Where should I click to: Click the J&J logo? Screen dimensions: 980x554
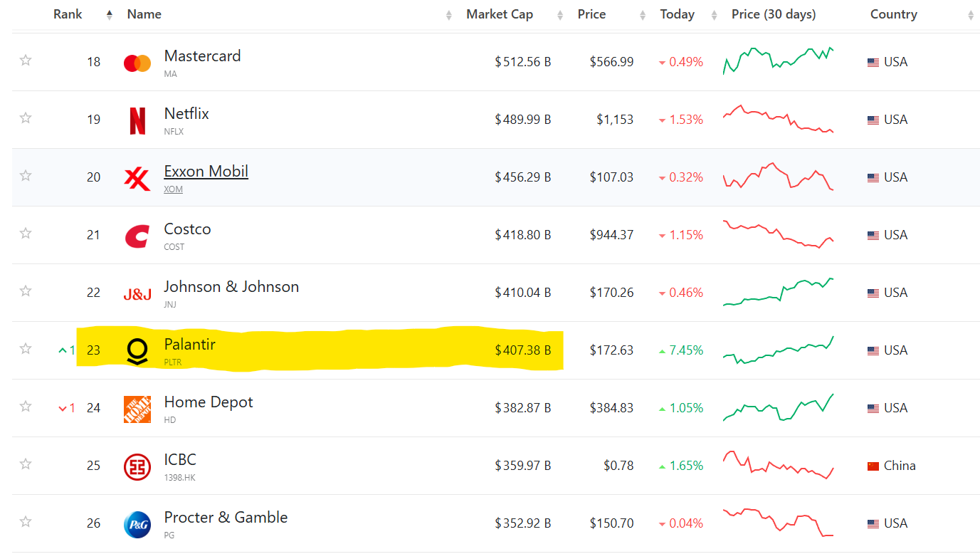click(137, 294)
